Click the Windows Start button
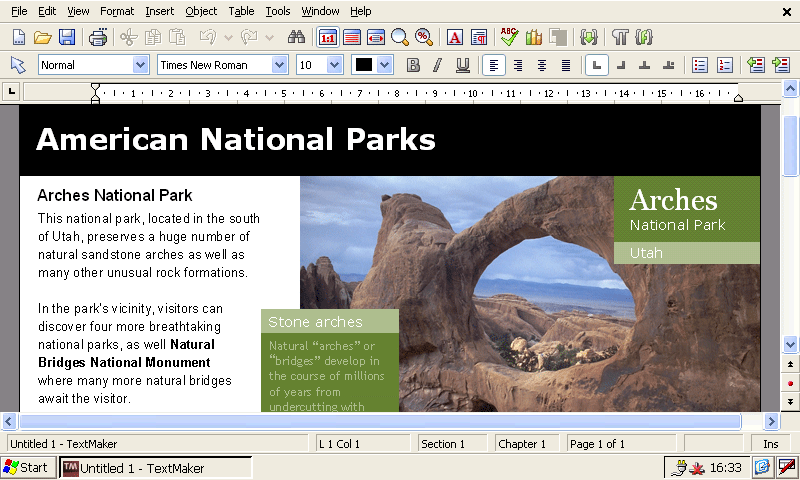The width and height of the screenshot is (800, 480). click(x=27, y=467)
